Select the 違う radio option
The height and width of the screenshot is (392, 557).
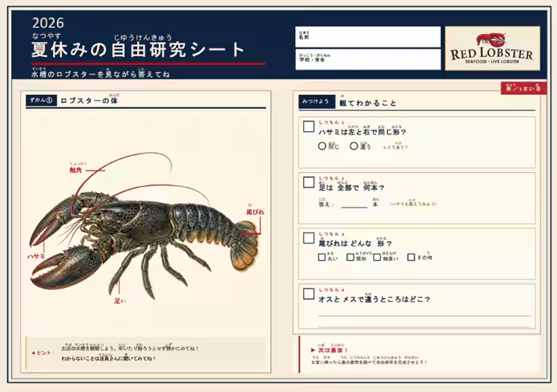354,145
